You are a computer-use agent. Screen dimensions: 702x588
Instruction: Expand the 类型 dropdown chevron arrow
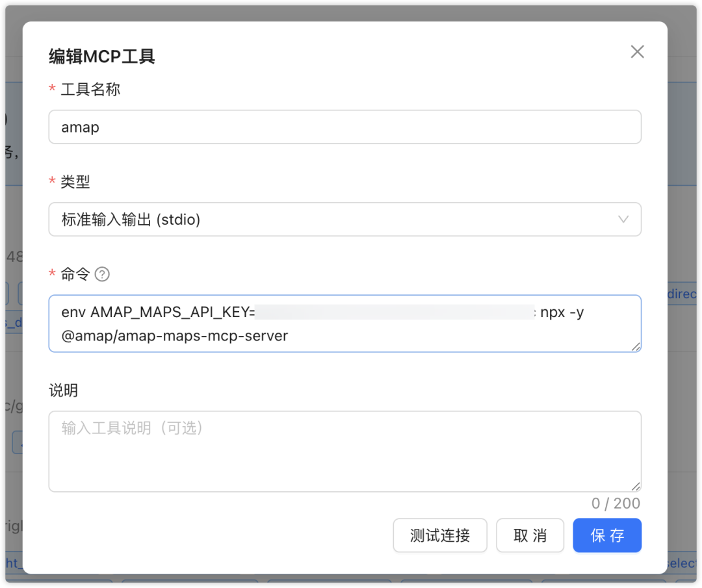[623, 219]
